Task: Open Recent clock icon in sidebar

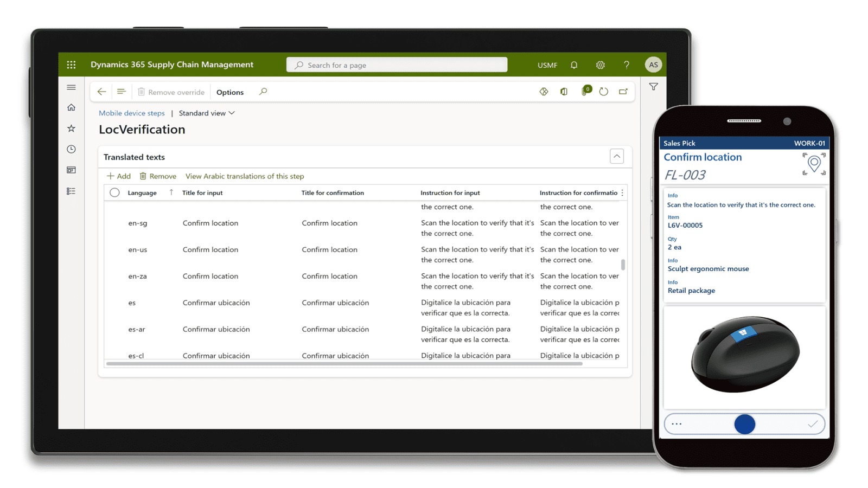Action: click(x=71, y=149)
